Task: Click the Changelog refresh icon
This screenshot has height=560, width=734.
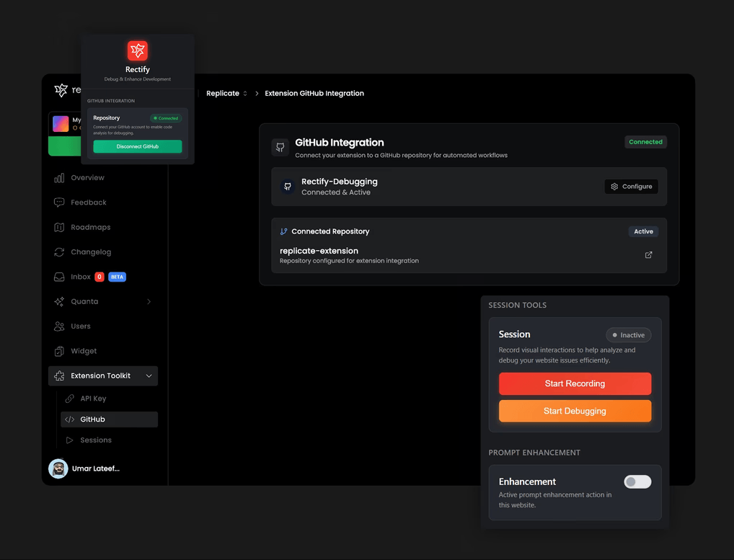Action: click(x=59, y=252)
